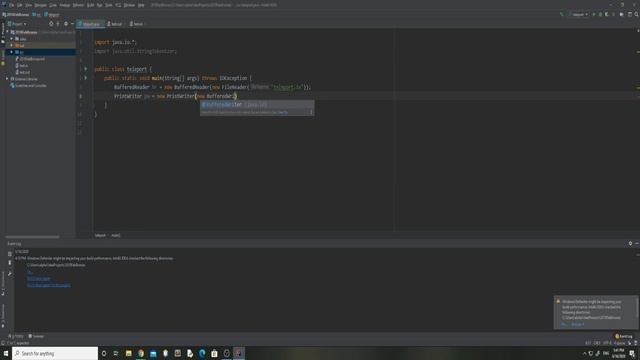Click the locate-file target icon in Project panel
This screenshot has height=360, width=640.
pyautogui.click(x=51, y=24)
